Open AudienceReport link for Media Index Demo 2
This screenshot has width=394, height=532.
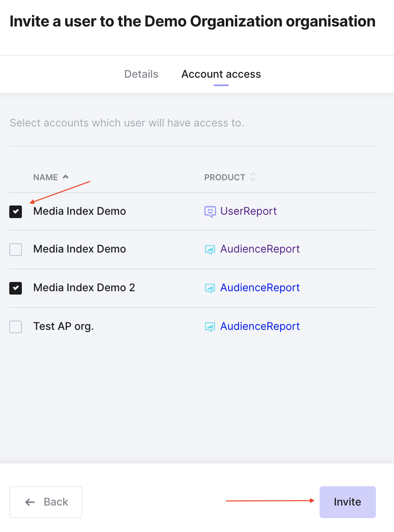tap(260, 287)
